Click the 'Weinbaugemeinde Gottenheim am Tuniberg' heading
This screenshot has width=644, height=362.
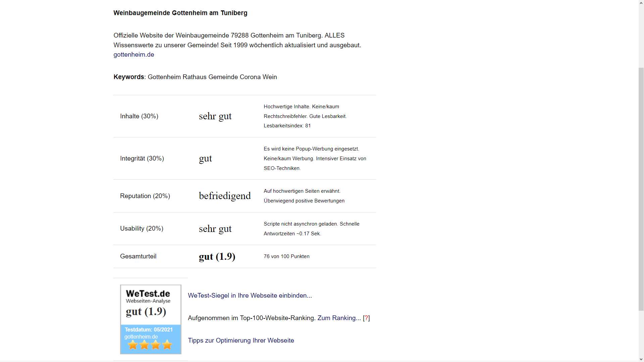coord(180,13)
